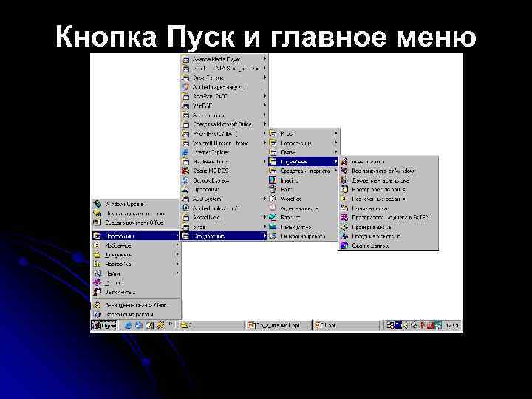Click the Дефрагментация диска icon
532x399 pixels.
(x=344, y=180)
